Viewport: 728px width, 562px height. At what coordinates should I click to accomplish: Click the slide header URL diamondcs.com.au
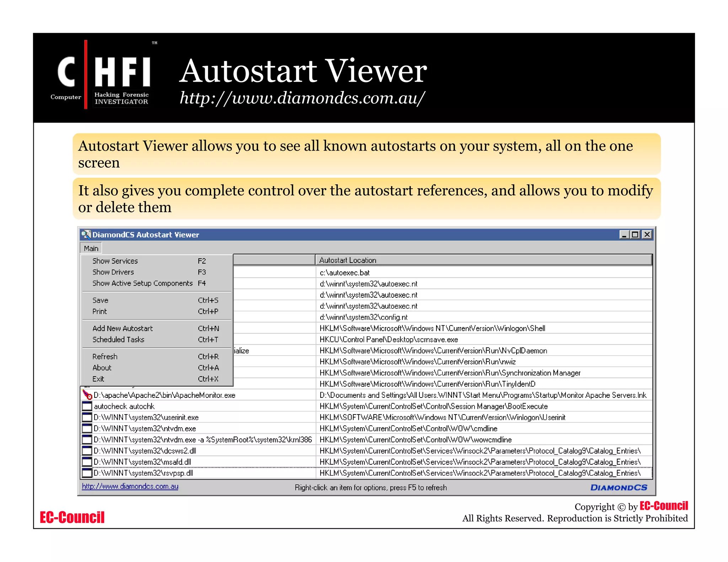tap(303, 98)
